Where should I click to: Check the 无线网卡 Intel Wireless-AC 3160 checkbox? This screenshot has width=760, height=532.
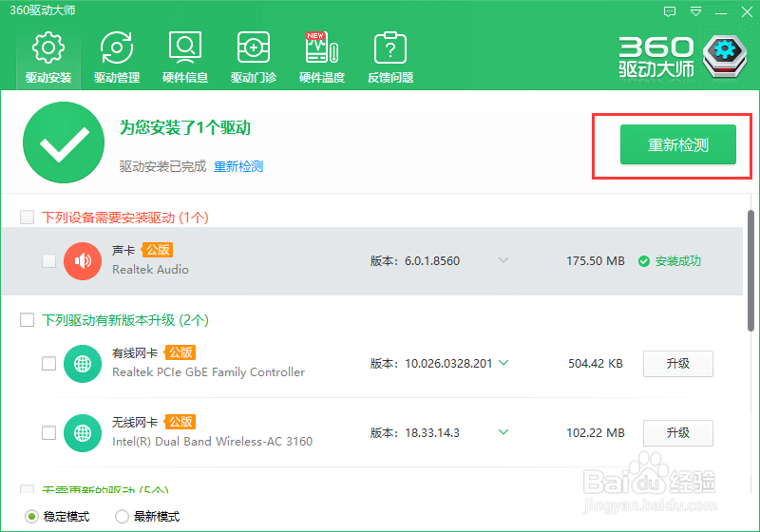point(49,432)
